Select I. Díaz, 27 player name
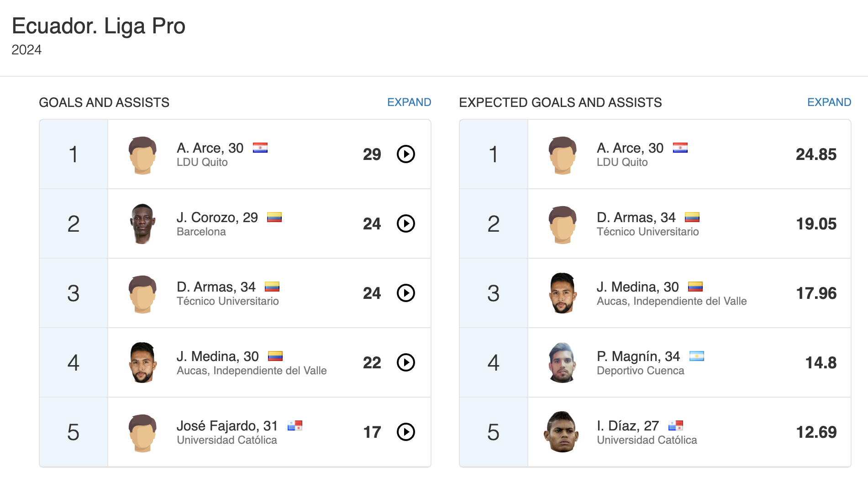Viewport: 868px width, 478px height. pos(627,426)
